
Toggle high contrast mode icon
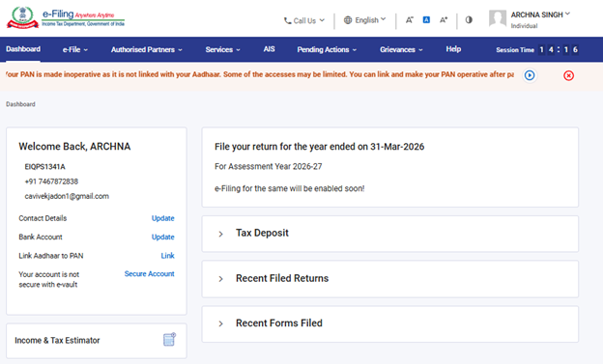pos(469,19)
